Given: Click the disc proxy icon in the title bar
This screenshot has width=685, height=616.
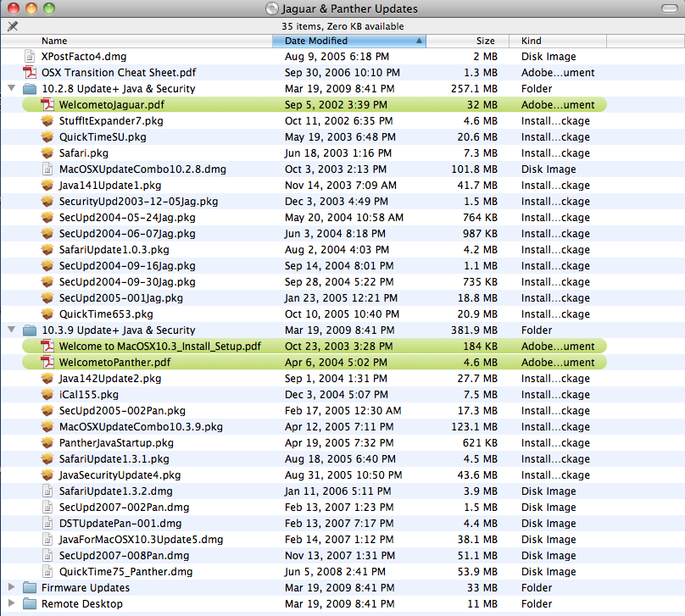Looking at the screenshot, I should coord(272,8).
